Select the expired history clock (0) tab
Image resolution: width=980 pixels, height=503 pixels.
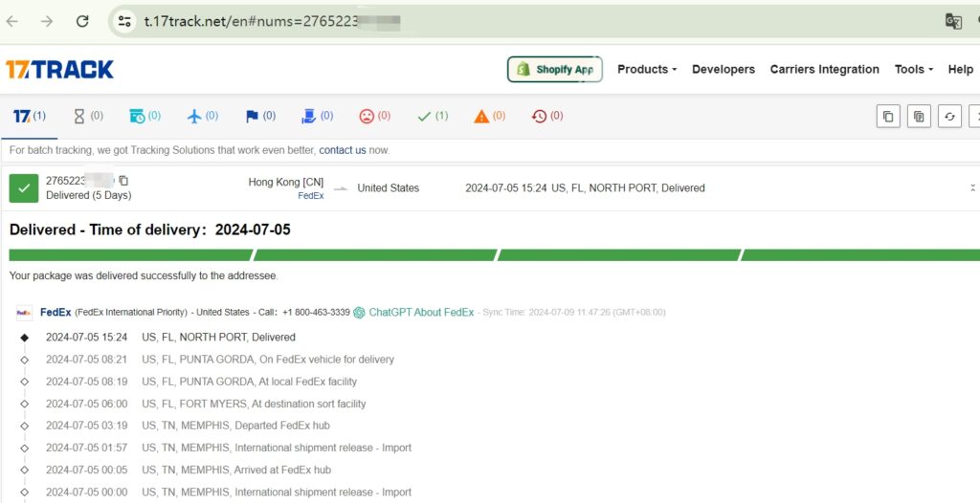[547, 117]
